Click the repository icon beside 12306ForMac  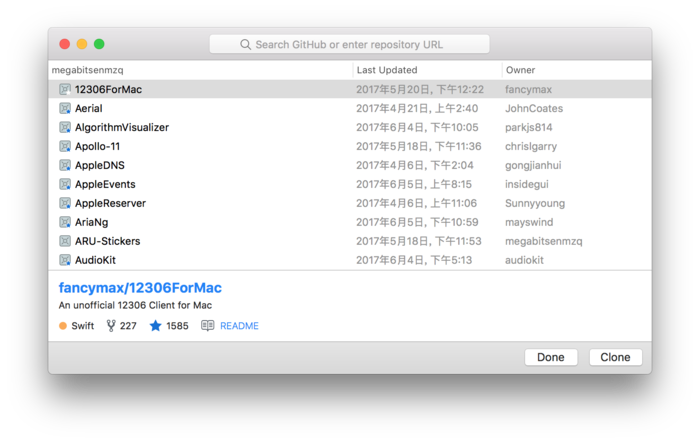[x=65, y=89]
